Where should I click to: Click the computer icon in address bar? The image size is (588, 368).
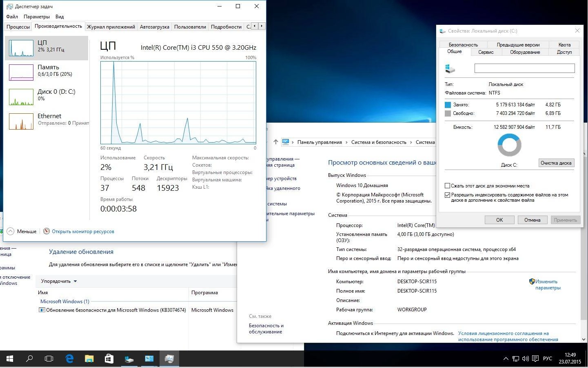point(286,142)
